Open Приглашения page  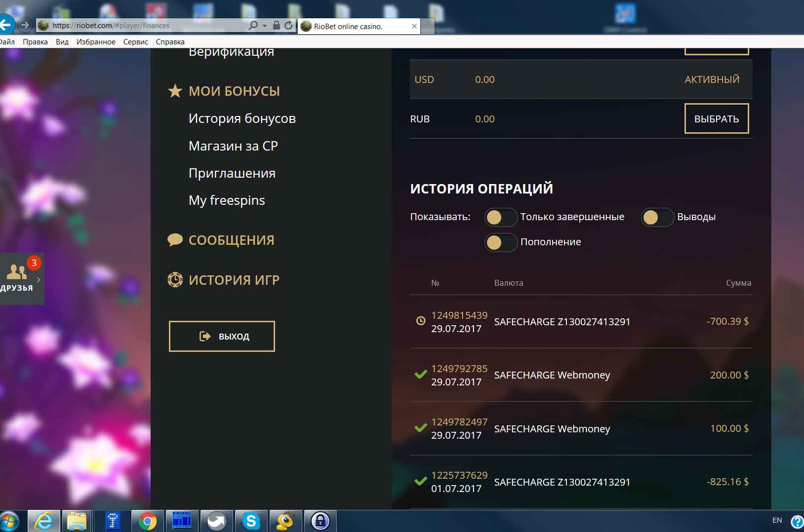click(x=232, y=173)
